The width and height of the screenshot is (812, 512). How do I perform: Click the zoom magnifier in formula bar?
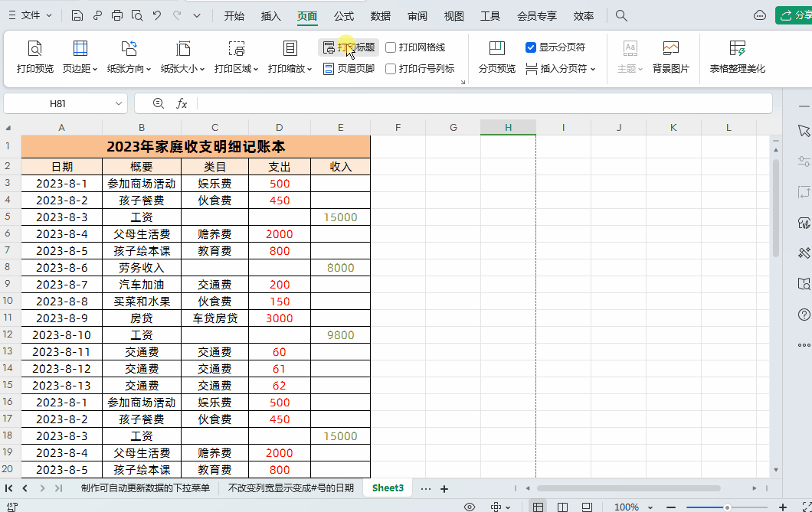pos(159,103)
